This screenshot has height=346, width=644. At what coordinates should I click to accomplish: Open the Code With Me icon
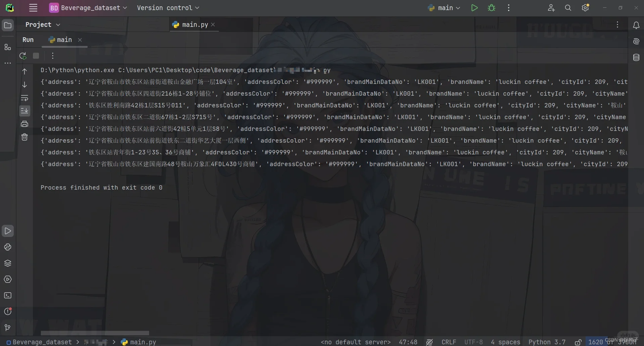(x=551, y=8)
